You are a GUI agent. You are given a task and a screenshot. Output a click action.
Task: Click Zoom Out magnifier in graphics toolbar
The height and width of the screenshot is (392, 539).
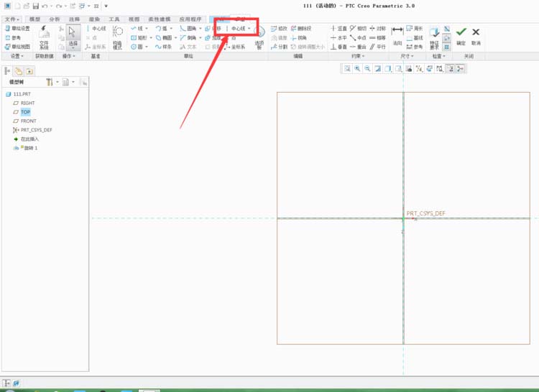[x=367, y=69]
